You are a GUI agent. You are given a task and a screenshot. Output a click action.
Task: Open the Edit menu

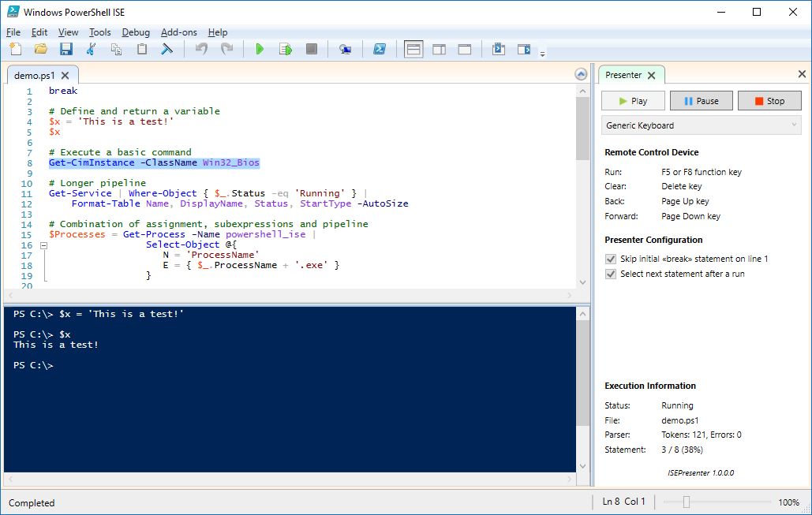click(x=39, y=32)
